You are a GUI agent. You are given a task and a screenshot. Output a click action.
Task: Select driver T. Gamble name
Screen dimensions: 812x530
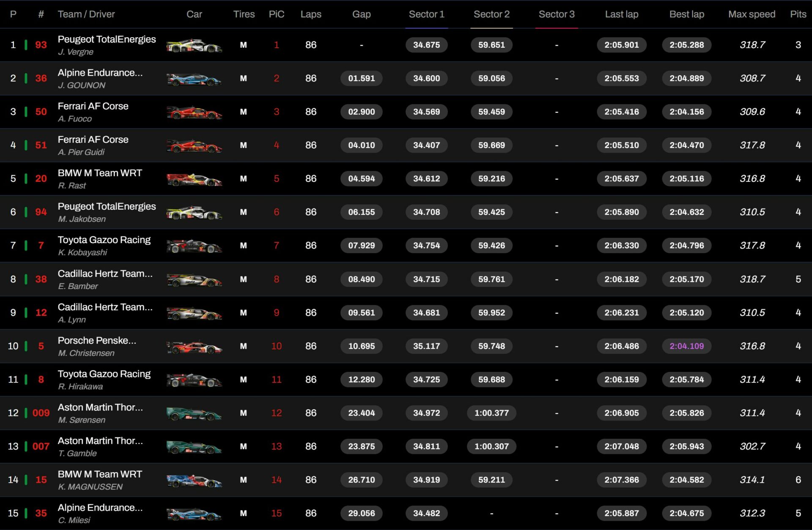(x=77, y=453)
